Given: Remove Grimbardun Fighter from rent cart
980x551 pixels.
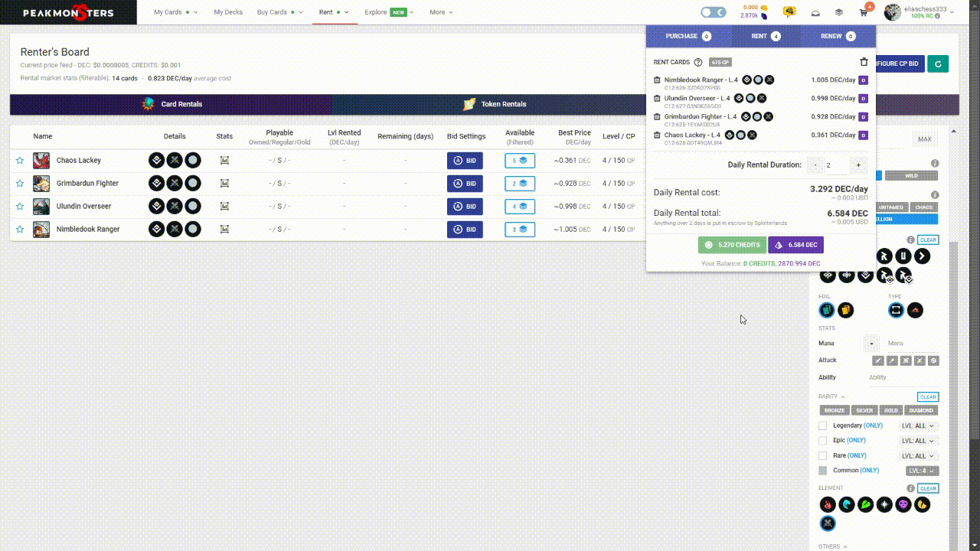Looking at the screenshot, I should (x=657, y=116).
